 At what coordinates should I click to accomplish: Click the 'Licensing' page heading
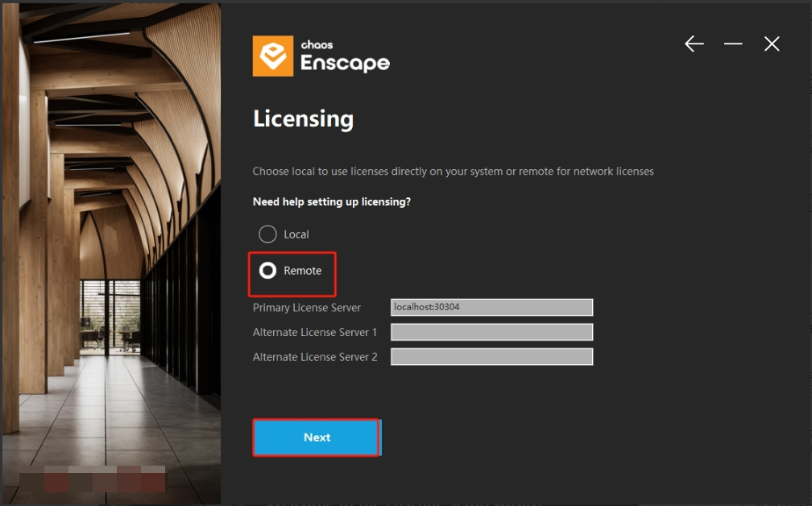coord(303,119)
